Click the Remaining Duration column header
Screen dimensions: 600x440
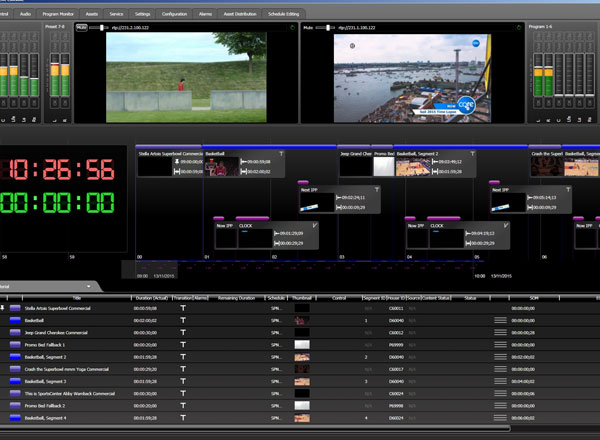(x=236, y=298)
